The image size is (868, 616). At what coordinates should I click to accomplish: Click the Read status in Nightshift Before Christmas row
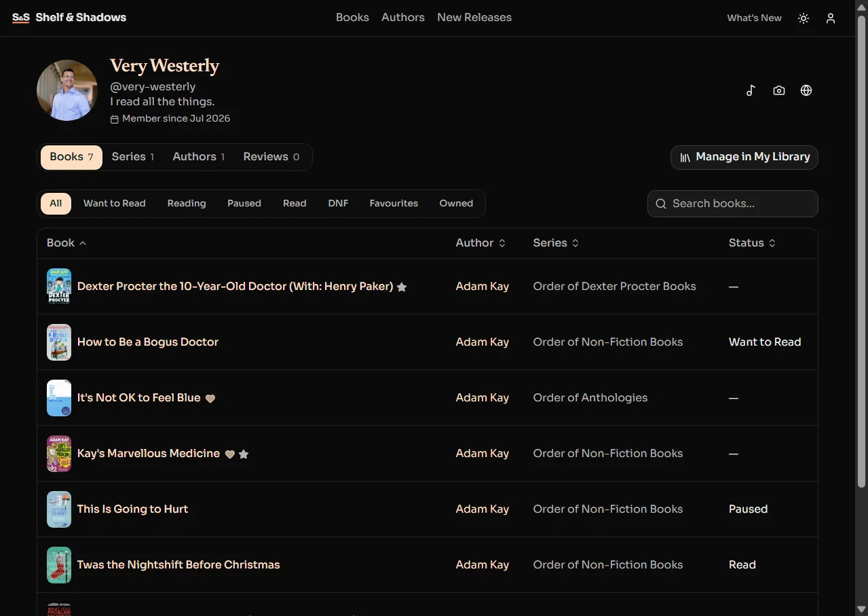(x=742, y=565)
